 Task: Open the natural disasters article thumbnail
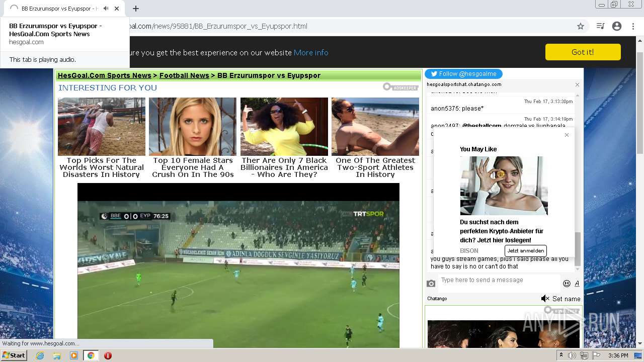pos(102,127)
